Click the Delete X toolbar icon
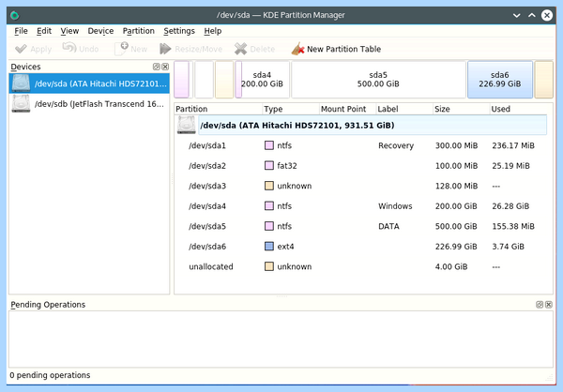Image resolution: width=563 pixels, height=392 pixels. [x=240, y=49]
